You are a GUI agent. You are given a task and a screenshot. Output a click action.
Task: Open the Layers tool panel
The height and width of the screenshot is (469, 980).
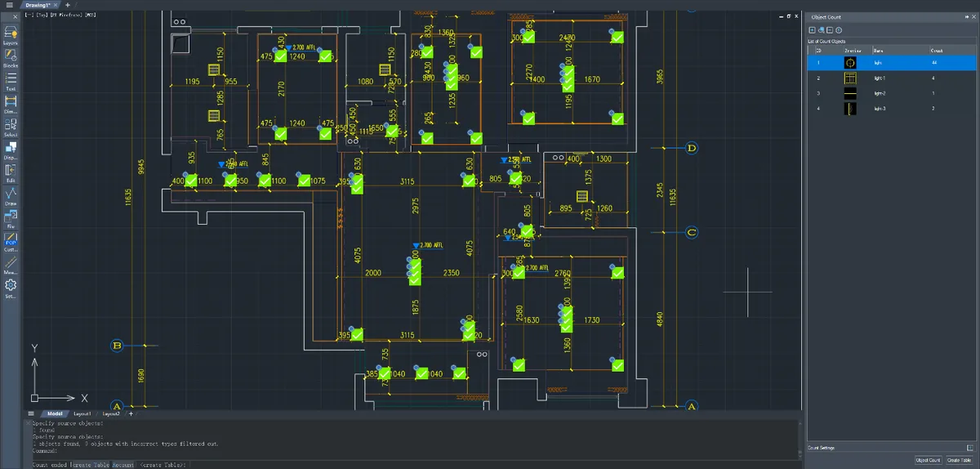(x=11, y=34)
